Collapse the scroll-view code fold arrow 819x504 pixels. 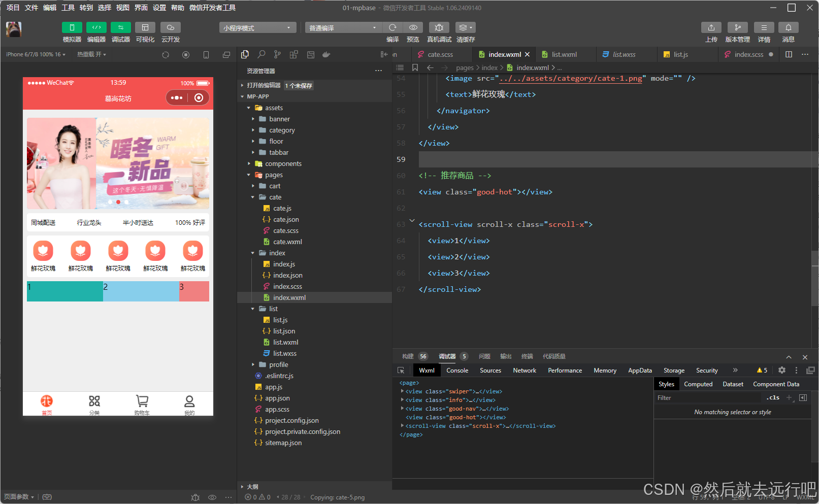pyautogui.click(x=412, y=221)
